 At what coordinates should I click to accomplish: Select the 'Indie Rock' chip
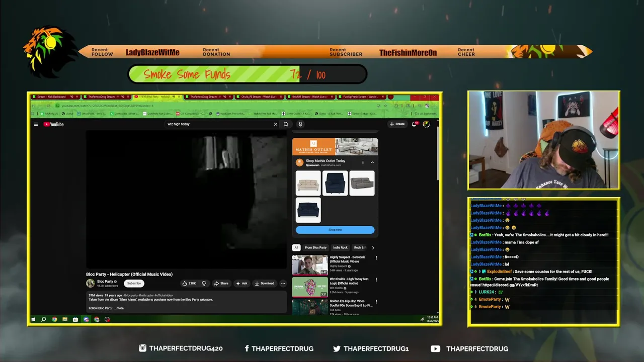point(340,247)
